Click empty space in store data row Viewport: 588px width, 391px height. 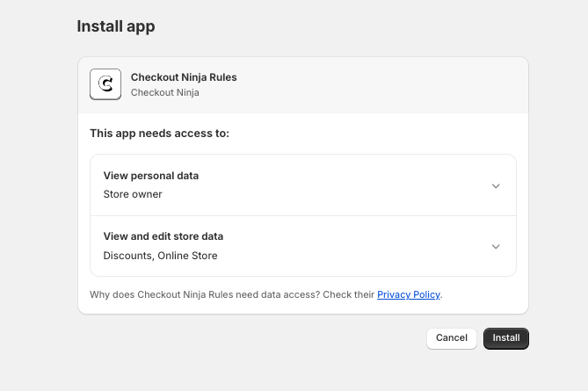pos(352,247)
